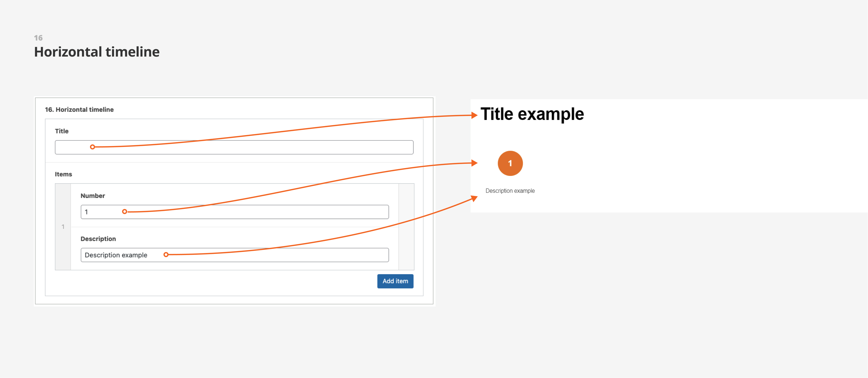Click the Add item button
Screen dimensions: 868x378
pos(395,281)
